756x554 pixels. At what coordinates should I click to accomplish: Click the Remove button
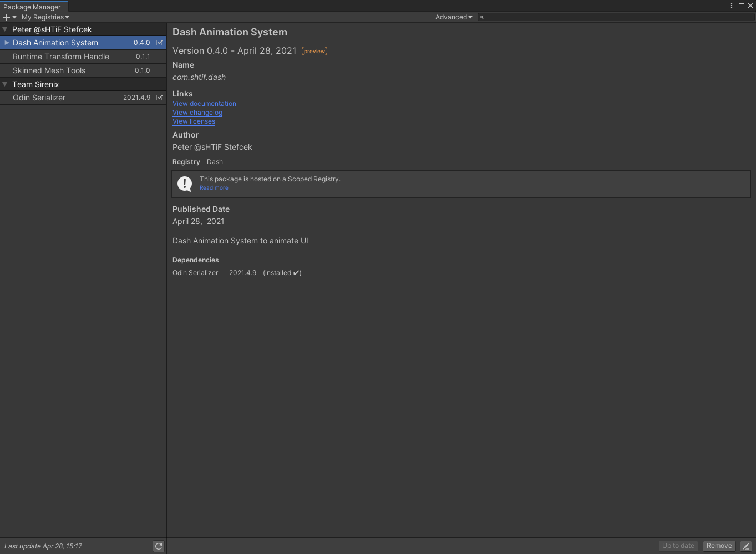pos(719,546)
